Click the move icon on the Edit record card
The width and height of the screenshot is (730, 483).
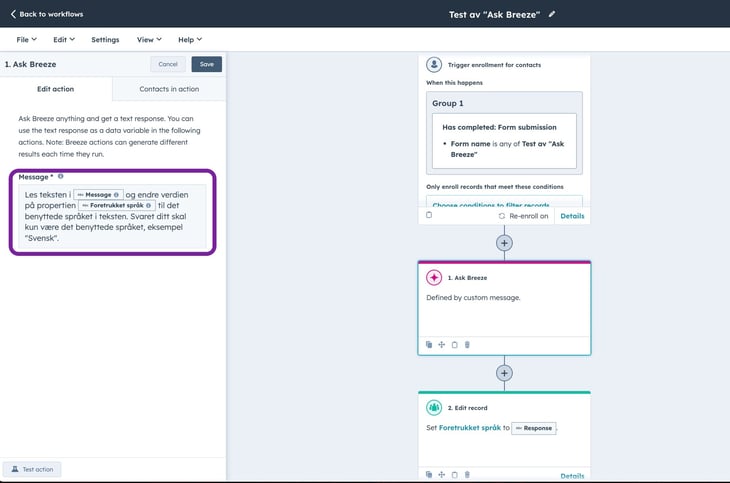[x=441, y=475]
